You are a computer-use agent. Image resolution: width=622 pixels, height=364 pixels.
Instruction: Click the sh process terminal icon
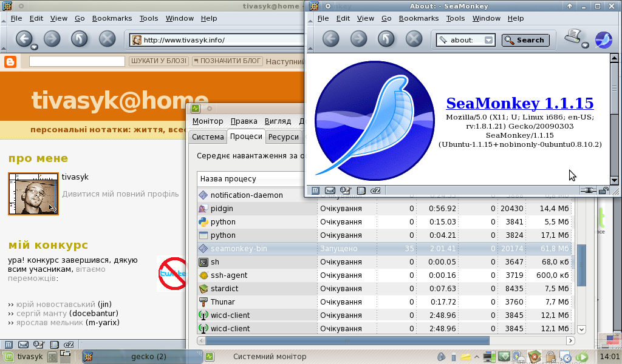pos(203,262)
